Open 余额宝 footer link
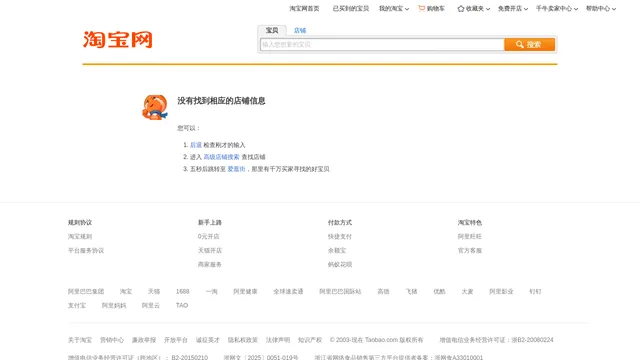Screen dimensions: 640x360 tap(337, 250)
